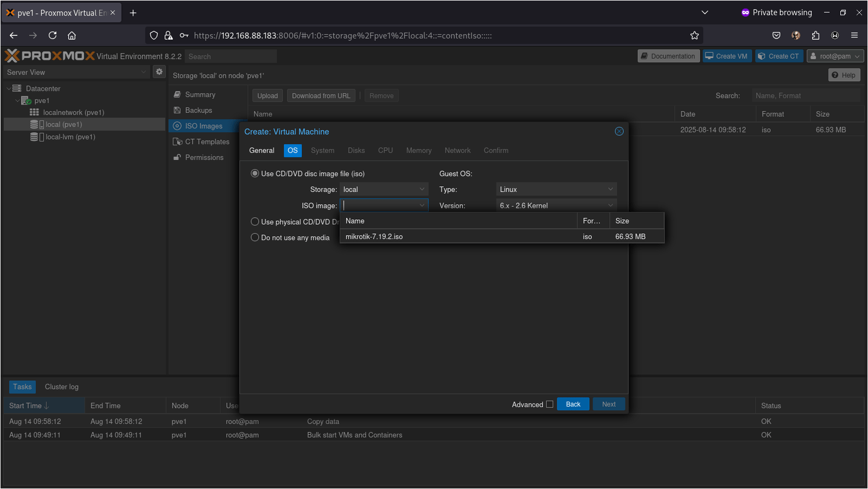The width and height of the screenshot is (868, 489).
Task: Bookmark this page with star icon
Action: (694, 35)
